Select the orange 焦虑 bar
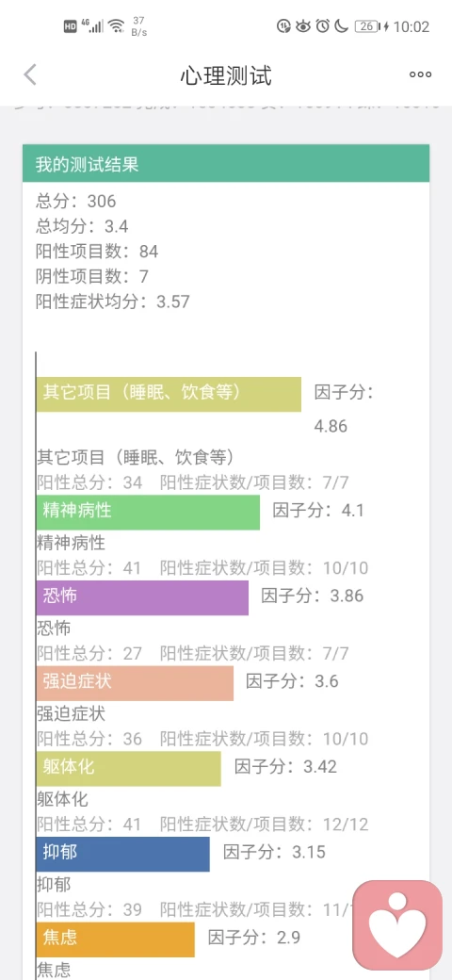This screenshot has height=980, width=452. coord(116,939)
